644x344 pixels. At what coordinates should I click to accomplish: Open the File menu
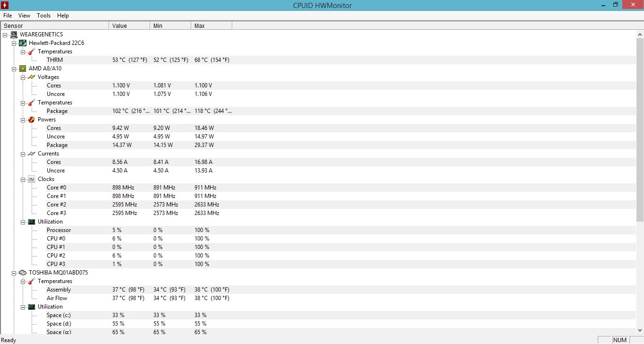pos(8,16)
